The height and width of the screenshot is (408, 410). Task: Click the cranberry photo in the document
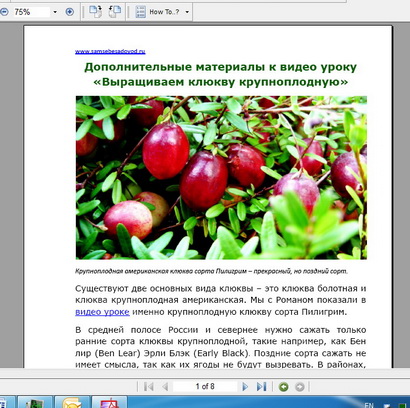pyautogui.click(x=221, y=178)
